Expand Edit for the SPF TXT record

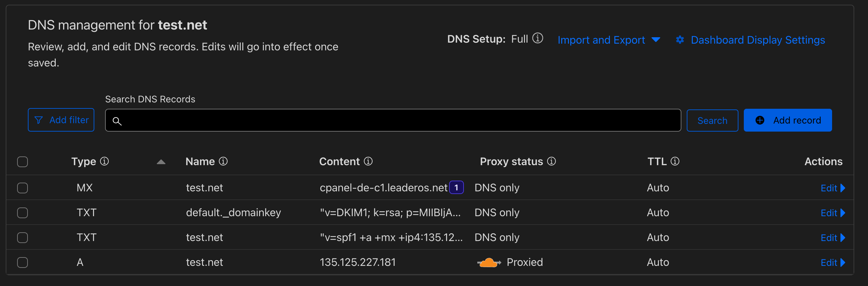832,237
